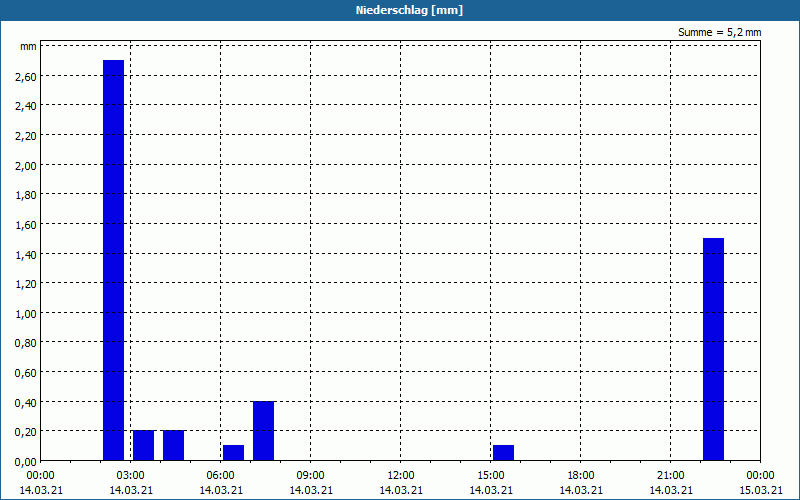The height and width of the screenshot is (500, 800).
Task: Click the 2,00 y-axis label
Action: tap(26, 165)
